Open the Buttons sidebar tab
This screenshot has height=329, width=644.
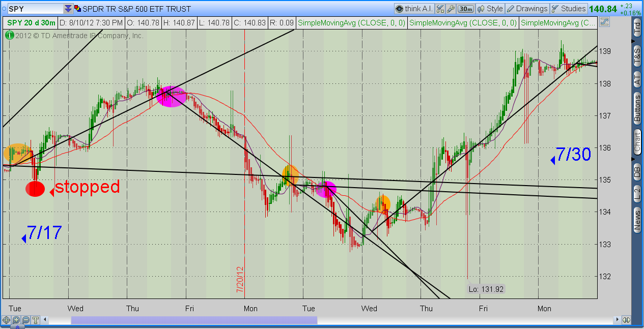[637, 108]
